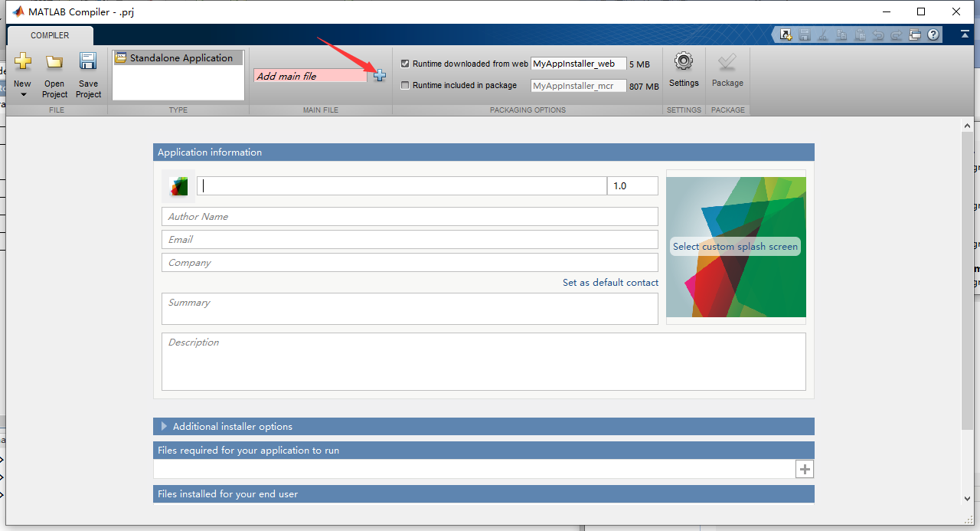Viewport: 980px width, 531px height.
Task: Click the plus icon to add main file
Action: 380,75
